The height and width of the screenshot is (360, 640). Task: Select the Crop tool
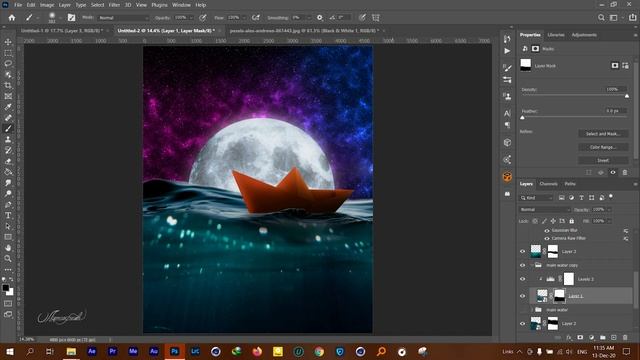(8, 85)
